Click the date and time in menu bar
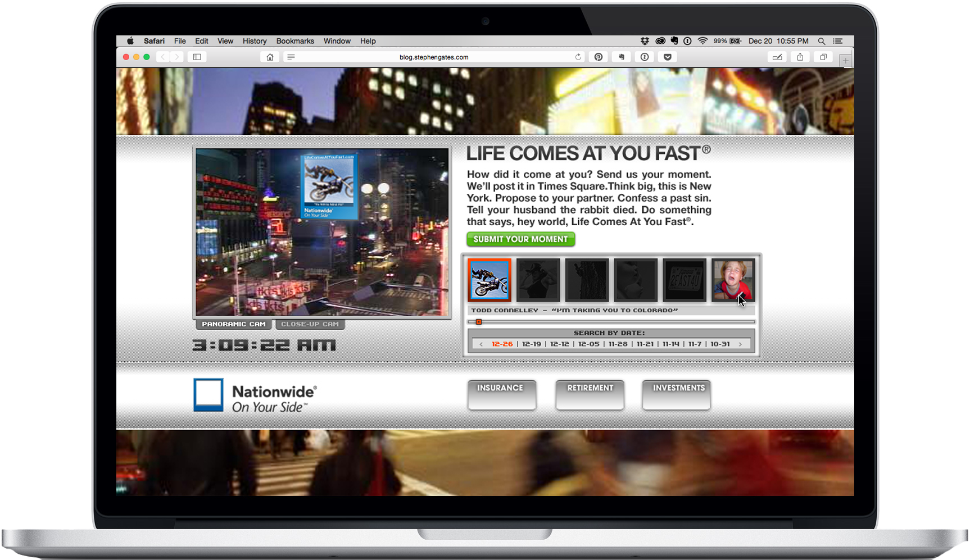This screenshot has height=560, width=970. (x=778, y=41)
